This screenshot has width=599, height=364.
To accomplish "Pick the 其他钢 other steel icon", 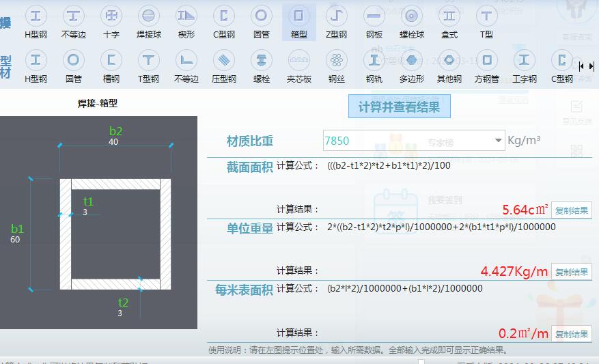I will 449,66.
